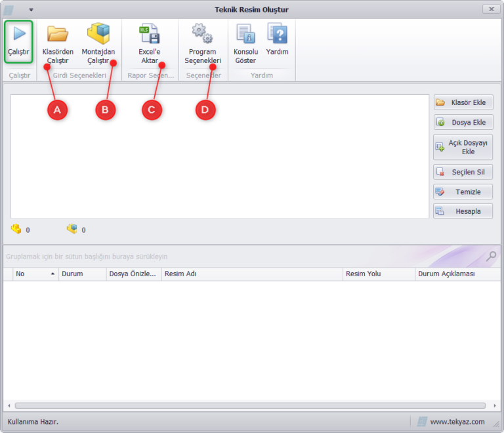Click Açık Dosyayı Ekle button
The width and height of the screenshot is (504, 433).
tap(463, 147)
